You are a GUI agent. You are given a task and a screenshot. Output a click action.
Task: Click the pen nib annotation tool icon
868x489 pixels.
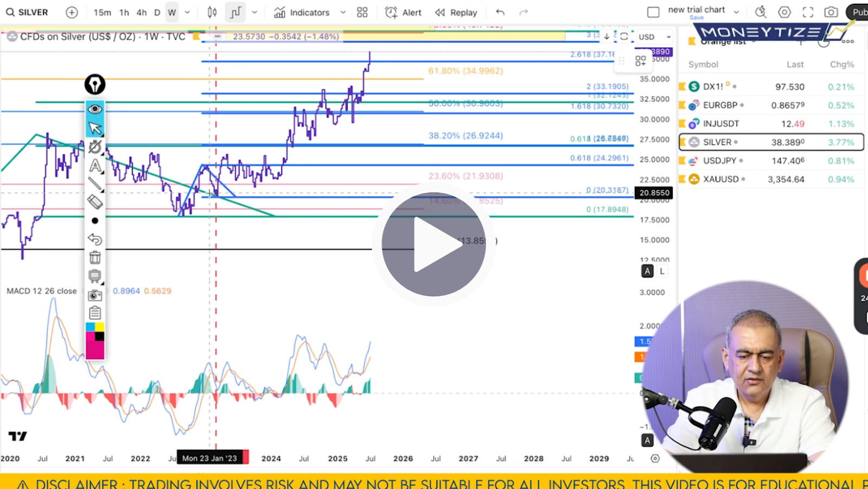95,85
